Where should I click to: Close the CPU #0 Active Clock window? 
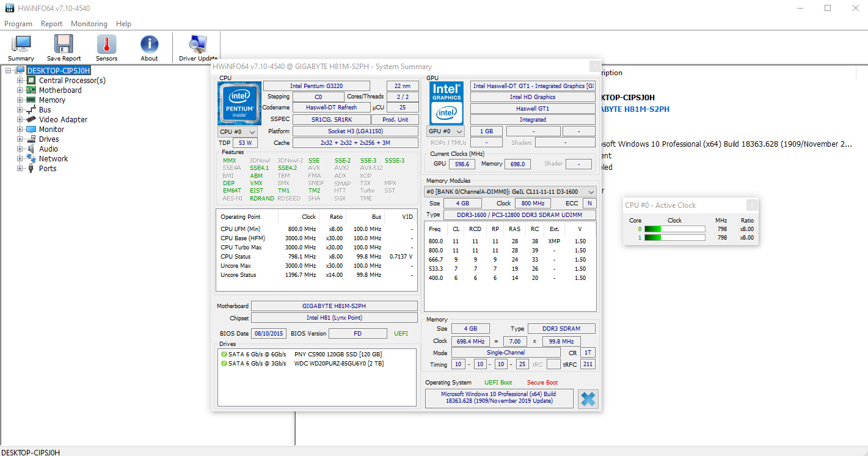click(x=752, y=205)
